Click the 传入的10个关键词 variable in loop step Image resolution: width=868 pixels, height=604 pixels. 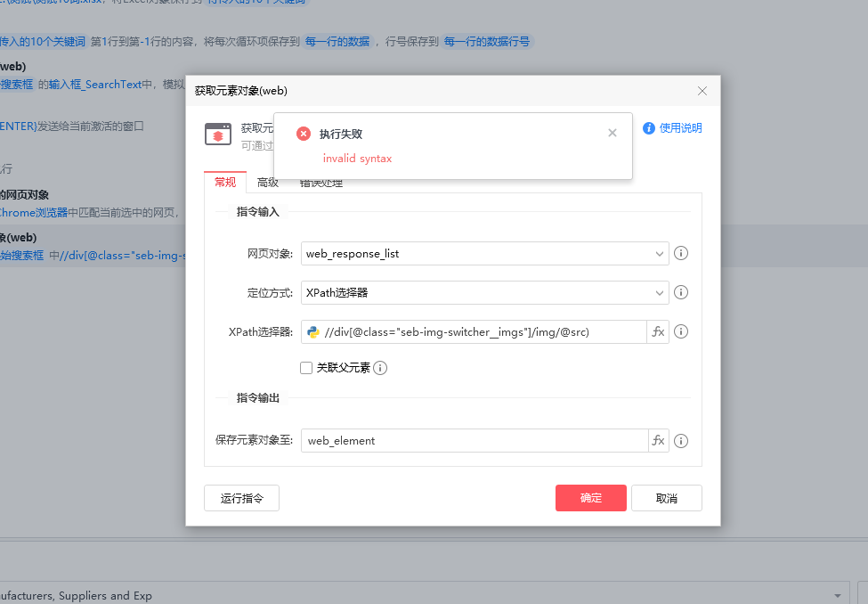pos(43,42)
